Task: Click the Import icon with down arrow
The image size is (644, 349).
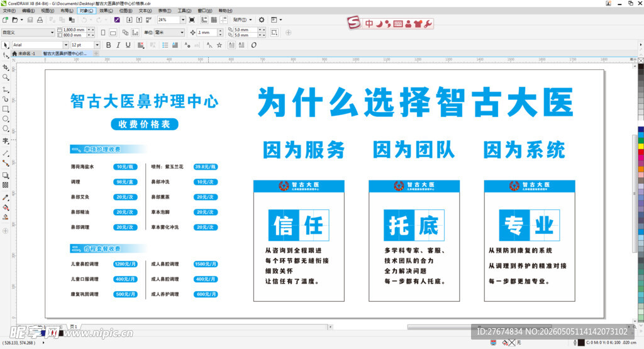Action: coord(130,19)
